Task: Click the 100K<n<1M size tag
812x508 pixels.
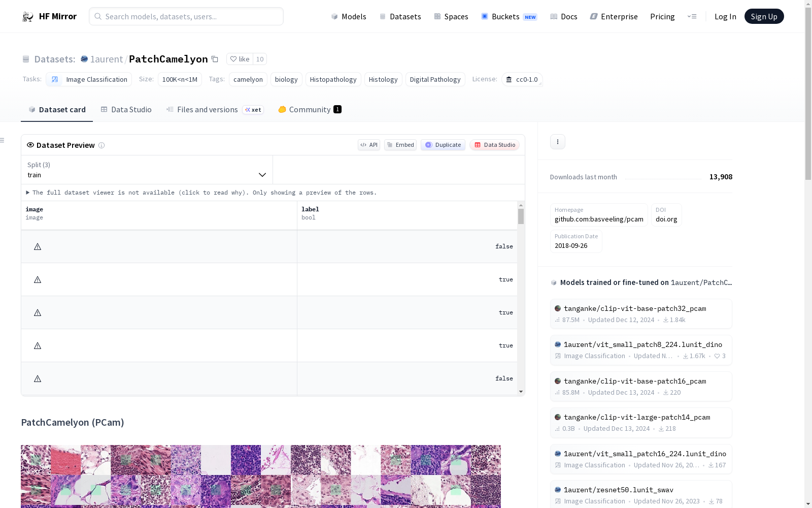Action: tap(180, 79)
